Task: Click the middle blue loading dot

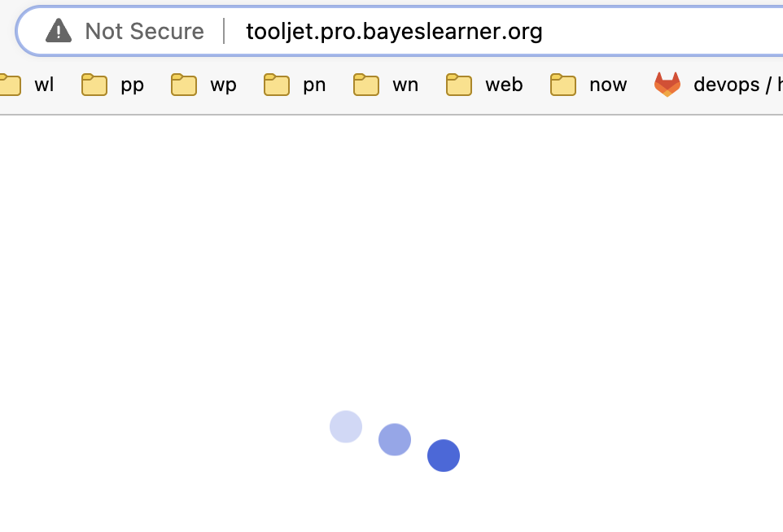Action: coord(395,438)
